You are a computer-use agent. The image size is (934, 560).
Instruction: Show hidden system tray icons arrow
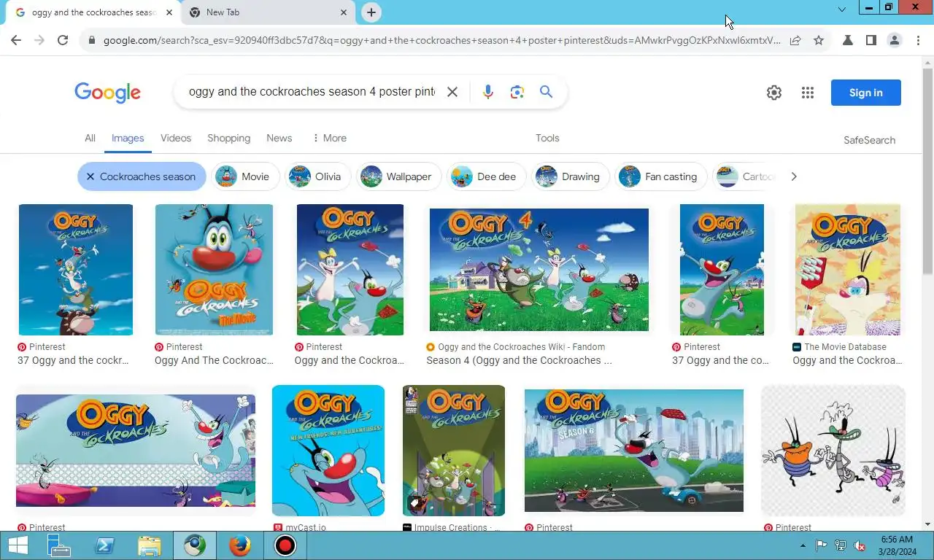[x=803, y=545]
